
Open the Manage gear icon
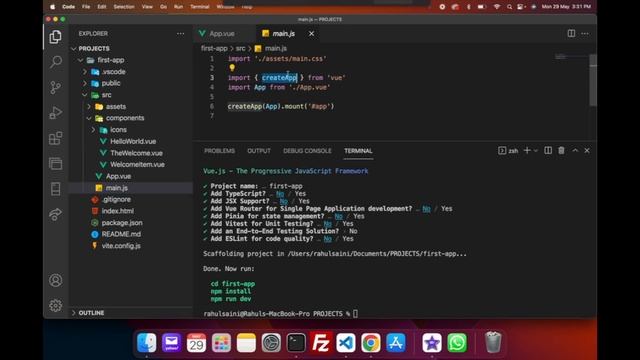pos(56,305)
